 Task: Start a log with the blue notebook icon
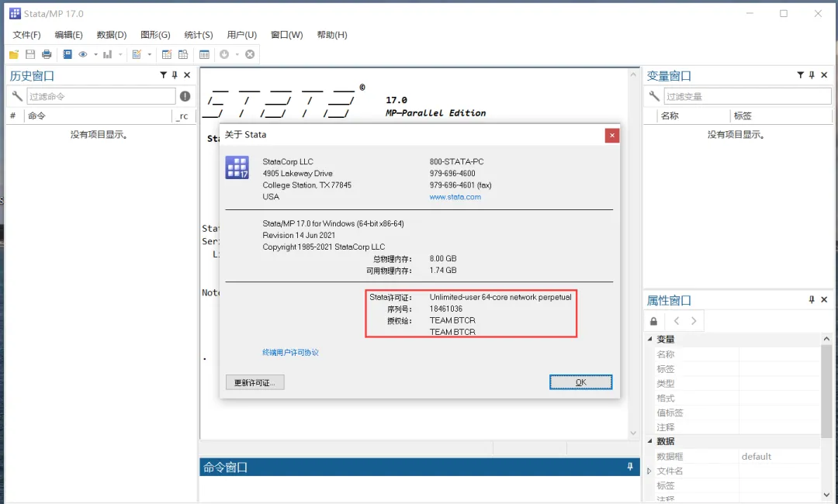click(x=68, y=54)
